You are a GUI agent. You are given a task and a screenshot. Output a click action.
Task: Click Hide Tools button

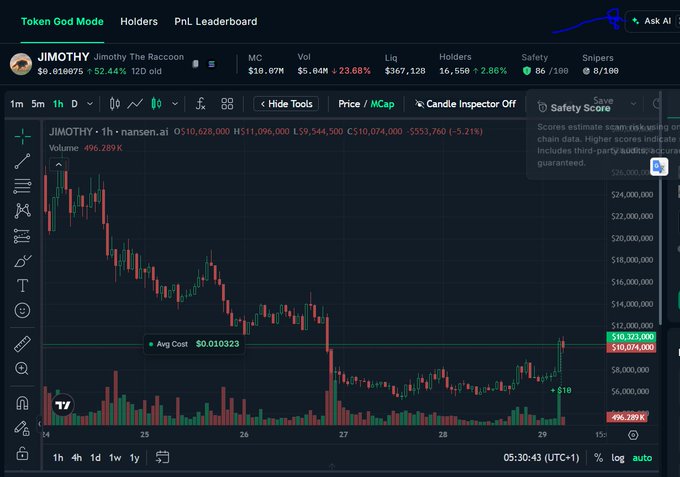pos(286,104)
